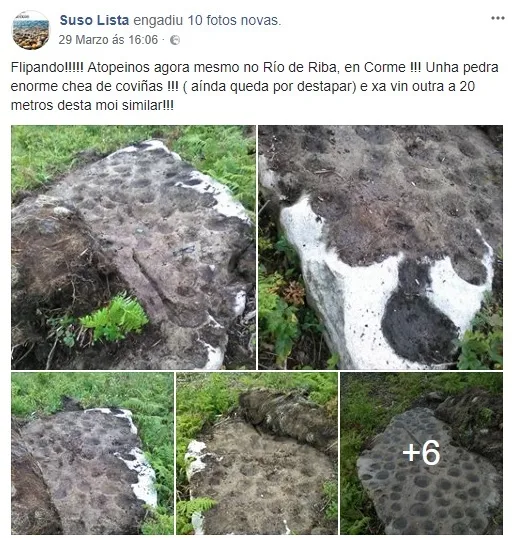This screenshot has height=538, width=512.
Task: View the thumbnail of the sandy rock under a mossy boulder
Action: [x=257, y=453]
